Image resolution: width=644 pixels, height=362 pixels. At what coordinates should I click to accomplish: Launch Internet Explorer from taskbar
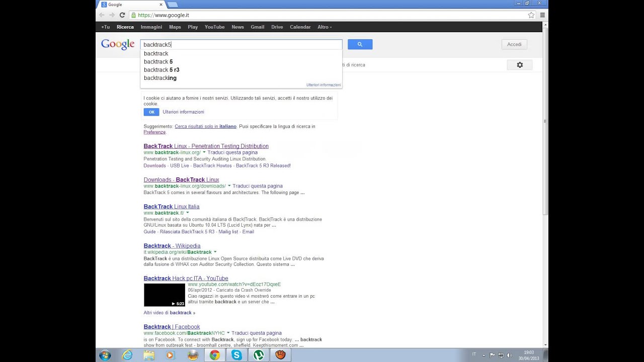point(128,355)
